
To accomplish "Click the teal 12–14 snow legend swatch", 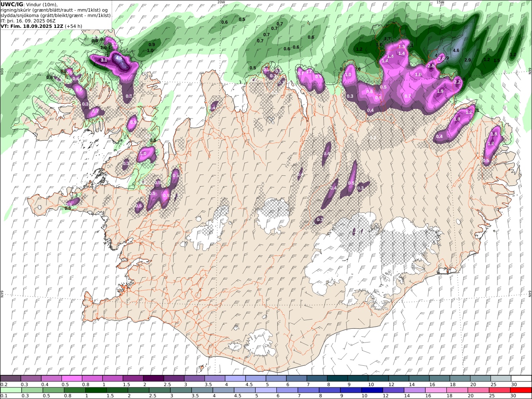I will click(399, 378).
